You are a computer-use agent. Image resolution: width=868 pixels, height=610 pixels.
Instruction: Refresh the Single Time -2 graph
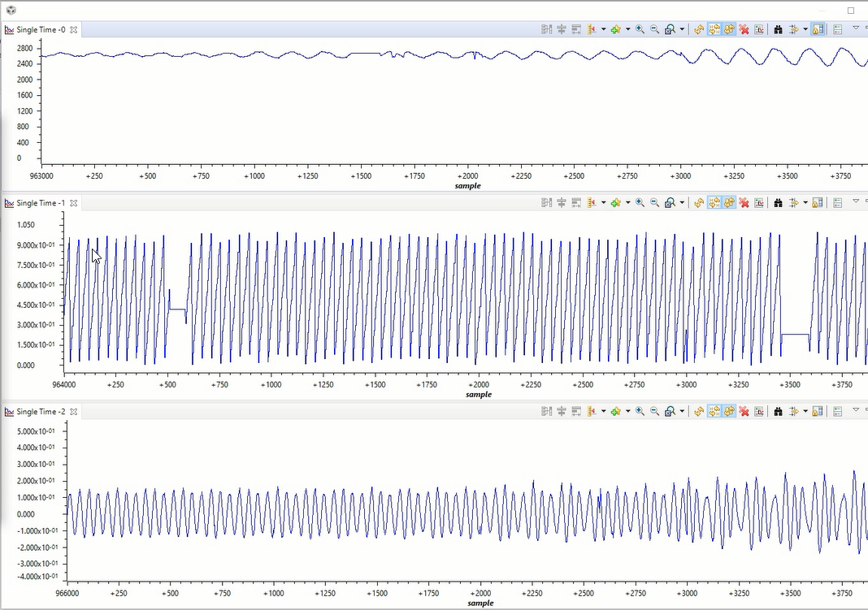[x=699, y=412]
